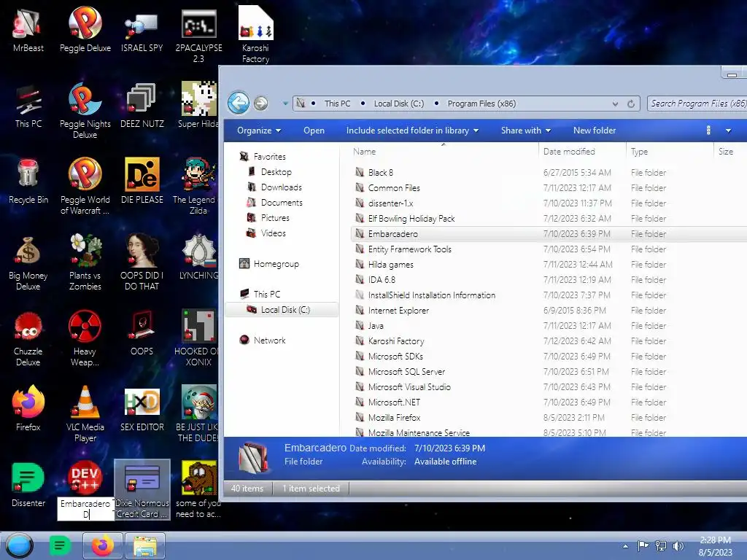
Task: Select the DIE PLEASE desktop icon
Action: (x=142, y=182)
